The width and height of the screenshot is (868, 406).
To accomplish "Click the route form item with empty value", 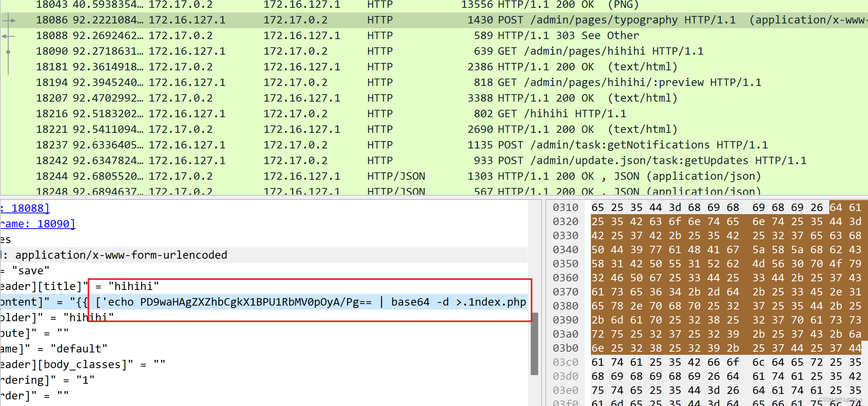I will click(264, 333).
